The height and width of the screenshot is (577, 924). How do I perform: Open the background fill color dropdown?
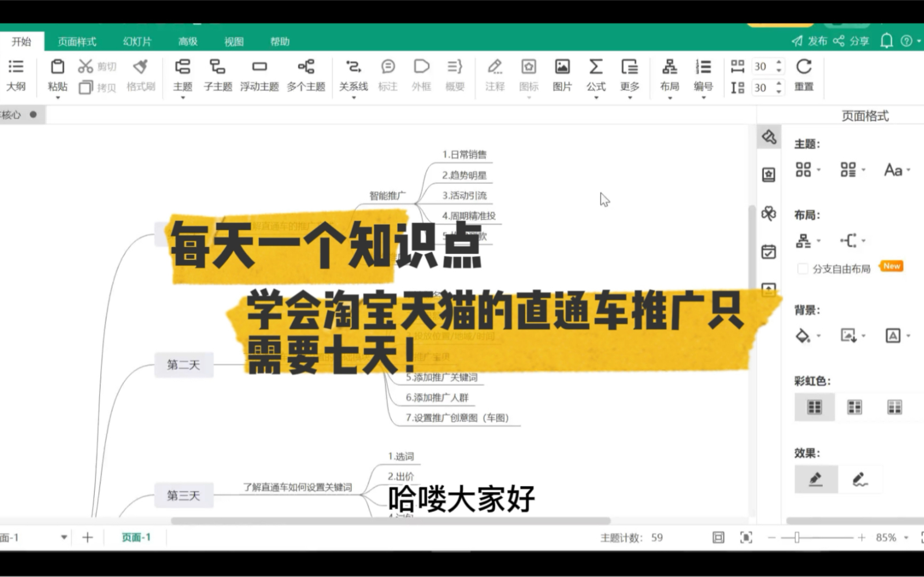pyautogui.click(x=808, y=336)
